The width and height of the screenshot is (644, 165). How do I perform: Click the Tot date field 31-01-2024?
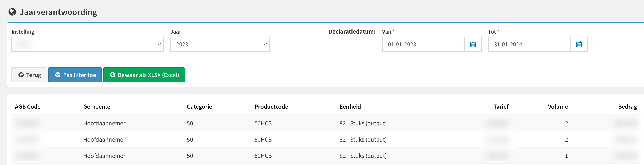(529, 44)
